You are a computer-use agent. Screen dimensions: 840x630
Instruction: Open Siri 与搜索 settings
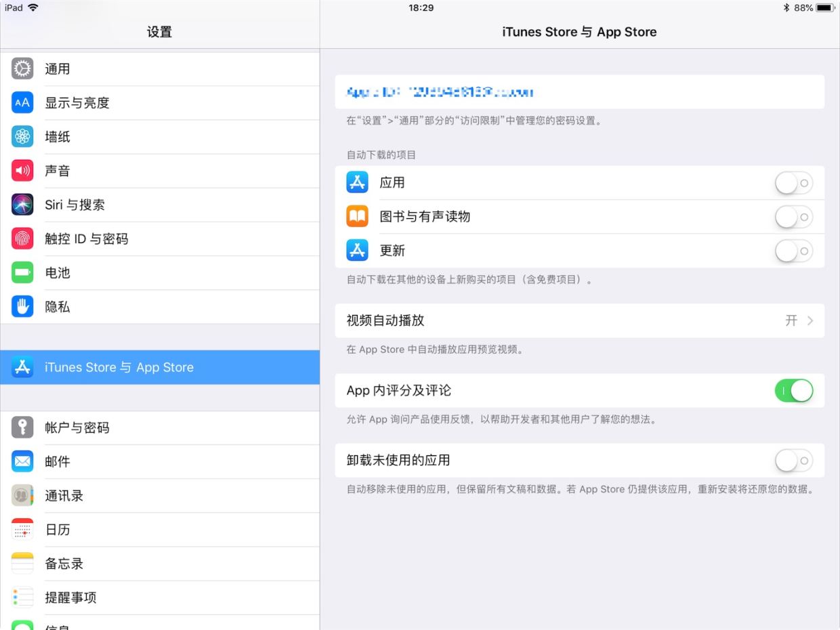coord(160,205)
